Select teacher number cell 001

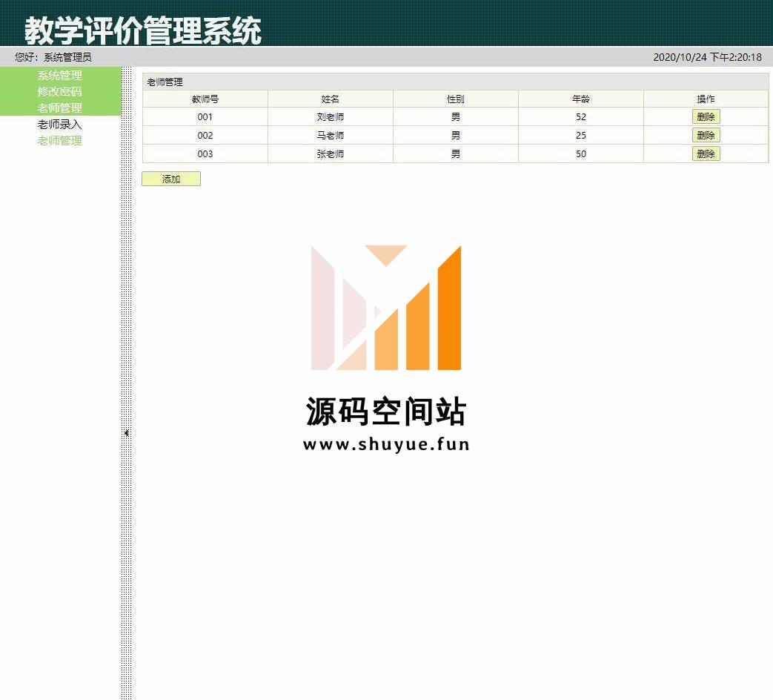[205, 117]
